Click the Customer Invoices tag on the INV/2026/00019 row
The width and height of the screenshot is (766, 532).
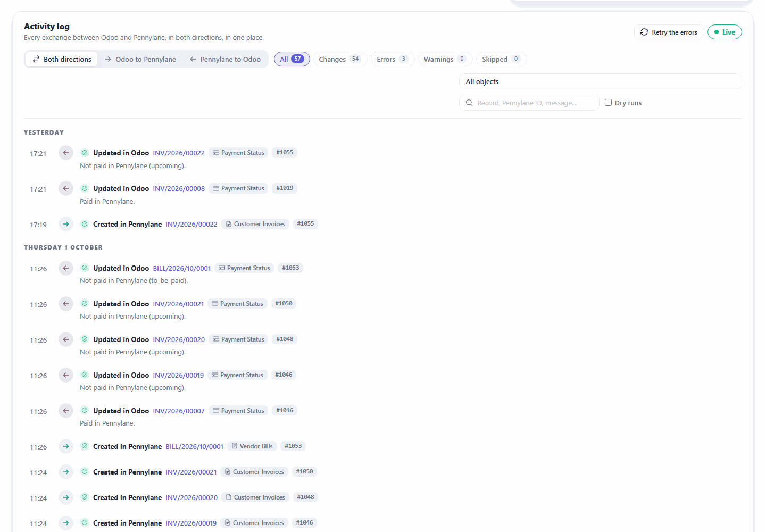[x=254, y=523]
